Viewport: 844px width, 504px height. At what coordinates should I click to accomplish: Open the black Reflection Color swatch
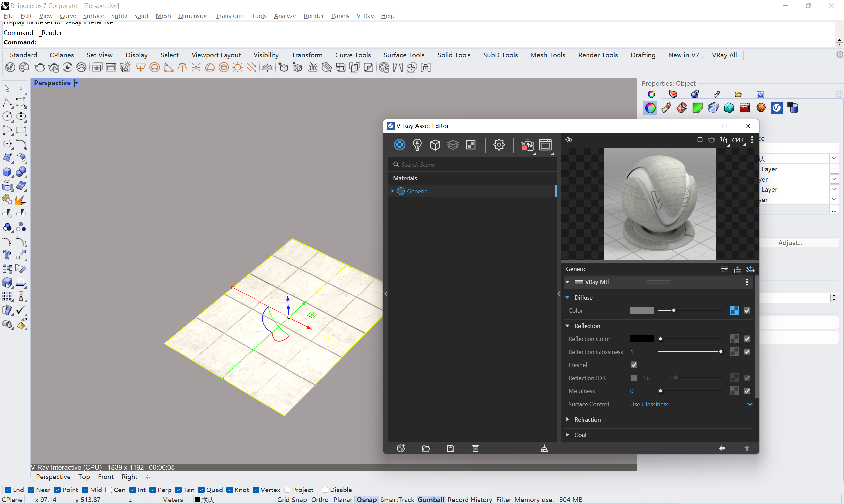click(x=642, y=339)
